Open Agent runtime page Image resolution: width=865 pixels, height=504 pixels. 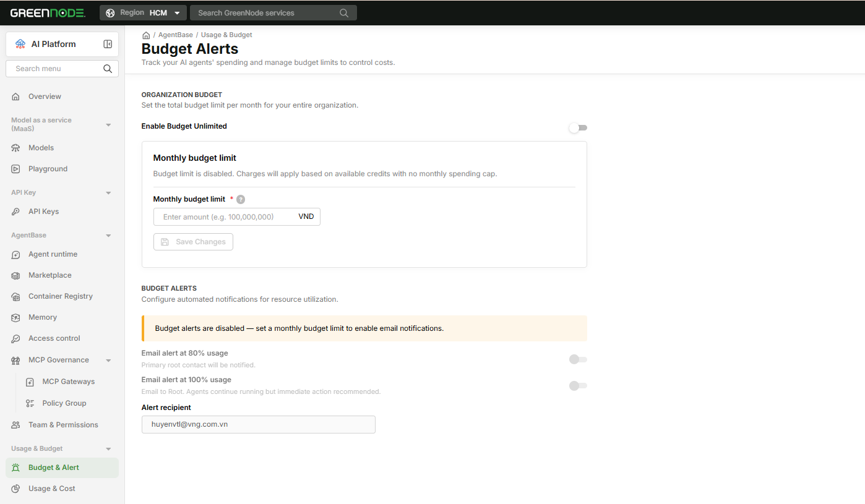tap(62, 254)
